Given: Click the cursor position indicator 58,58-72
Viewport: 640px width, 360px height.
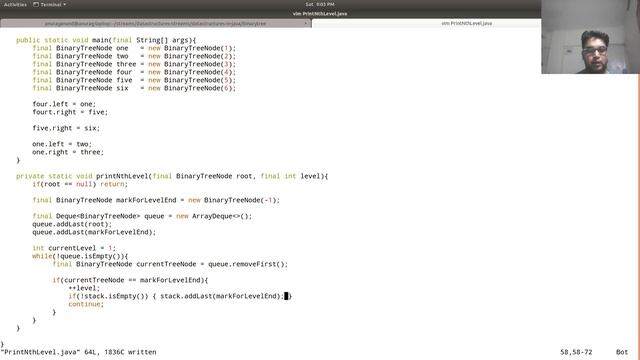Looking at the screenshot, I should 576,352.
